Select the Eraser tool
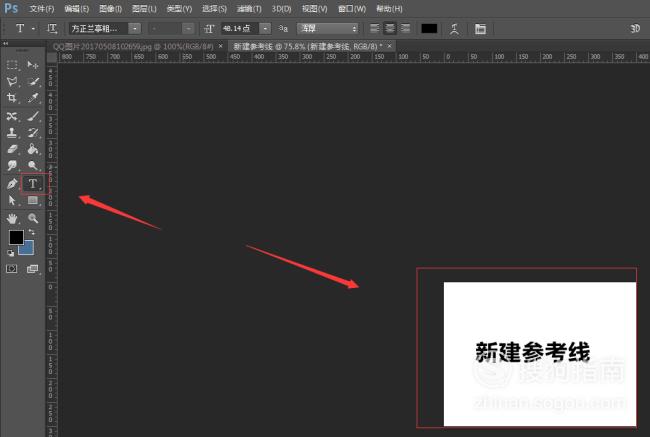 pos(12,149)
